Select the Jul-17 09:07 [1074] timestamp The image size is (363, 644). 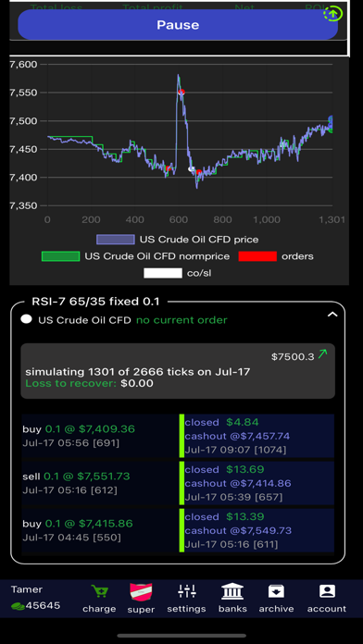pos(235,450)
